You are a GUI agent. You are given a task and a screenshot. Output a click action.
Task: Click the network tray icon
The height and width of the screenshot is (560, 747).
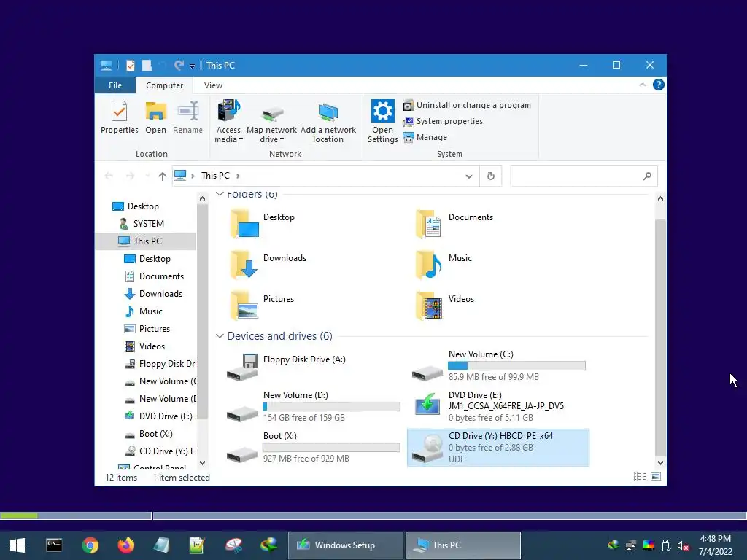click(631, 545)
